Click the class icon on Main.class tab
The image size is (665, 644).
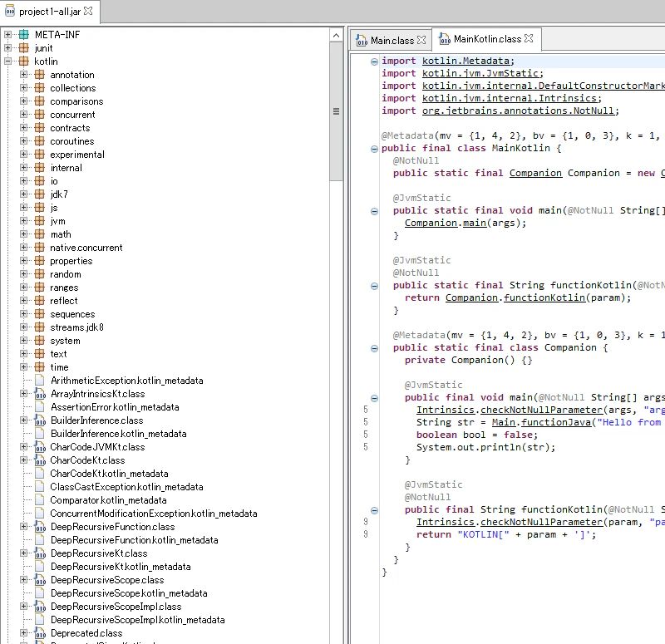pos(362,40)
